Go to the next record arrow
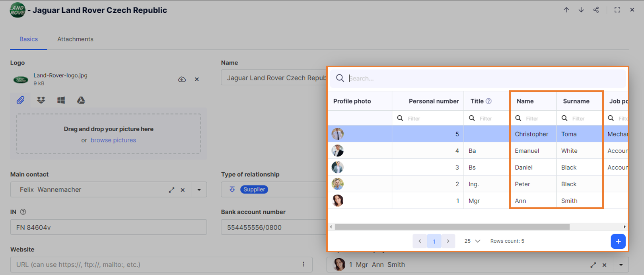Viewport: 644px width, 275px height. click(x=581, y=10)
